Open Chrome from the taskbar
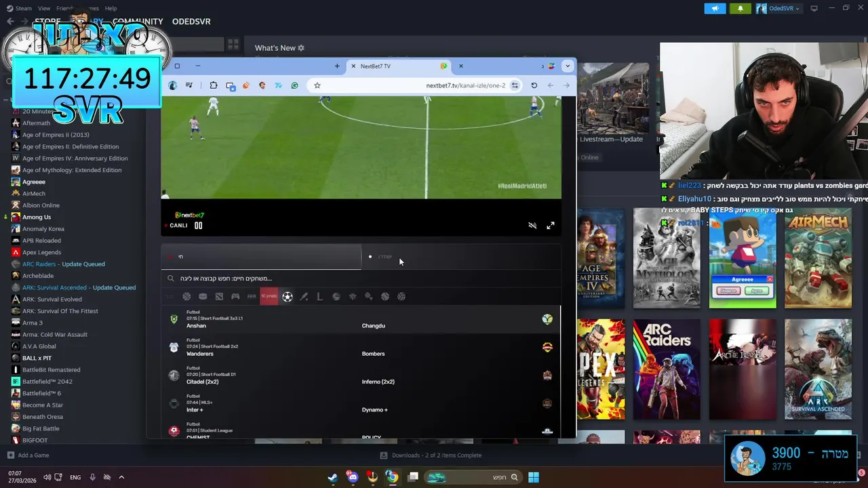 pos(392,477)
